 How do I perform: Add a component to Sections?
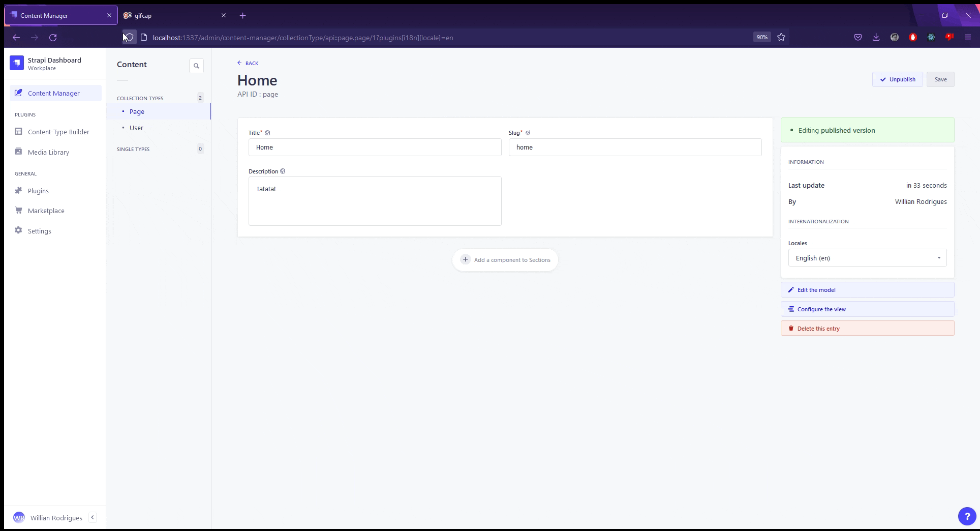pos(505,260)
